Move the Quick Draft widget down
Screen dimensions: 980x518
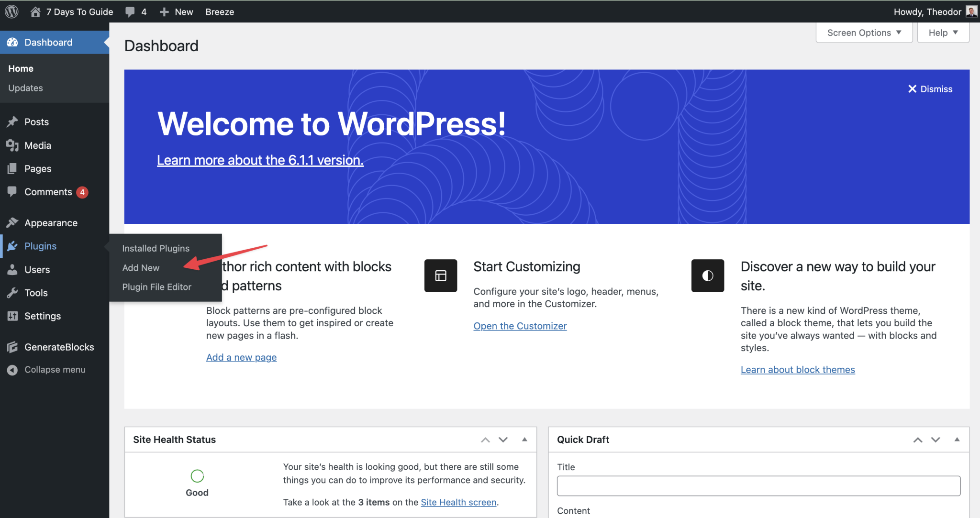[x=935, y=440]
